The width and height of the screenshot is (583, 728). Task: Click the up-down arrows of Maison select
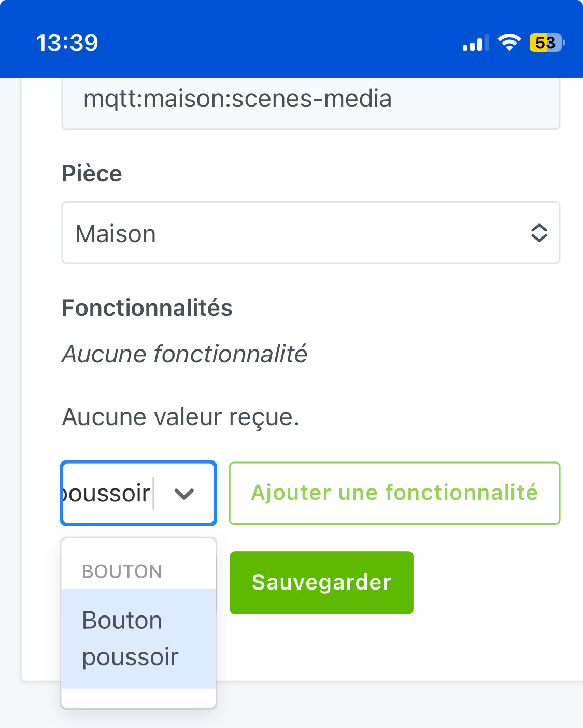pyautogui.click(x=539, y=233)
